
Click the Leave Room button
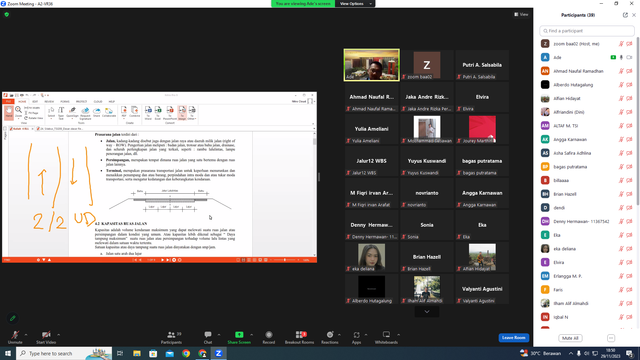pyautogui.click(x=513, y=338)
